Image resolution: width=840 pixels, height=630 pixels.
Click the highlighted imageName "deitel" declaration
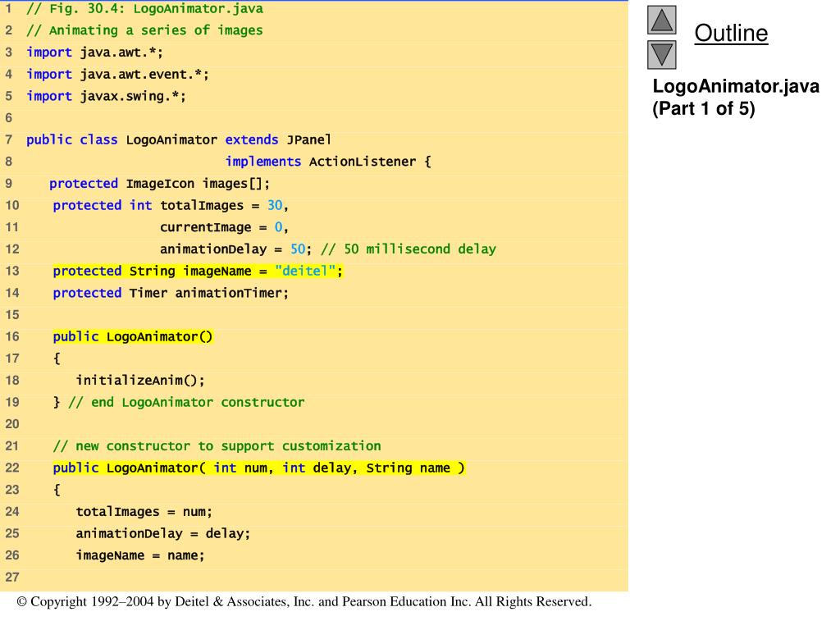coord(198,271)
